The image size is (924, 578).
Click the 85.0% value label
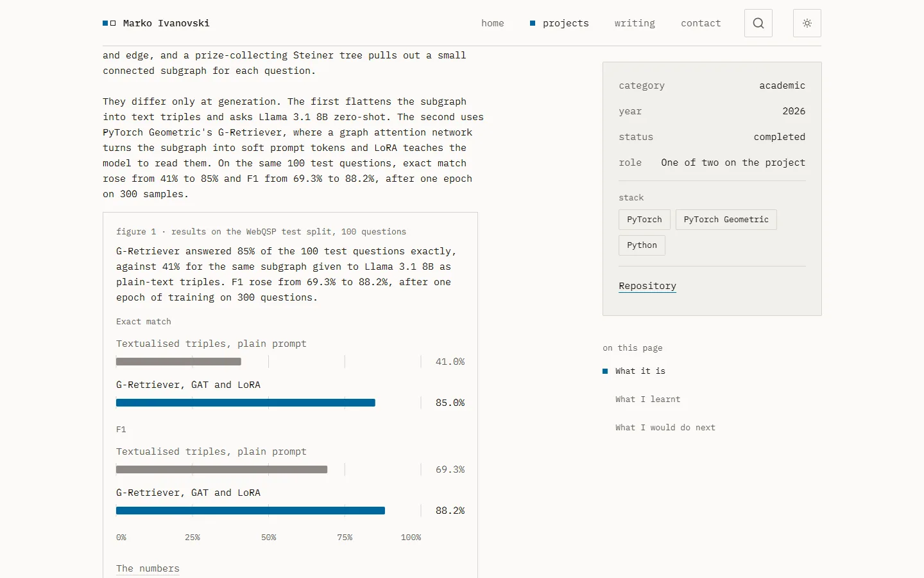click(x=450, y=403)
